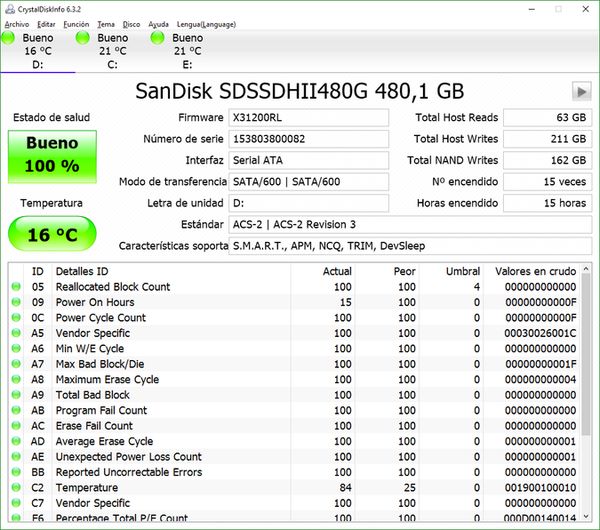
Task: Click the Detalles ID column header
Action: tap(171, 271)
